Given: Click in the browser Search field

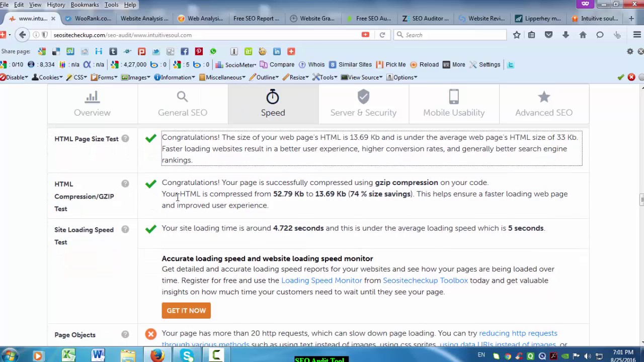Looking at the screenshot, I should click(x=450, y=35).
